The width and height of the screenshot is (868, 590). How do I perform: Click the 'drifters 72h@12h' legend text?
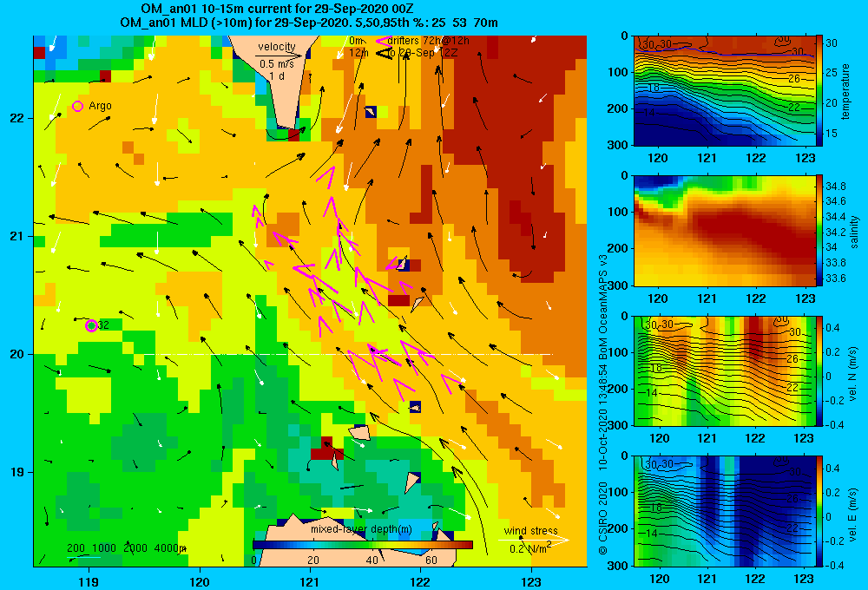click(x=429, y=41)
